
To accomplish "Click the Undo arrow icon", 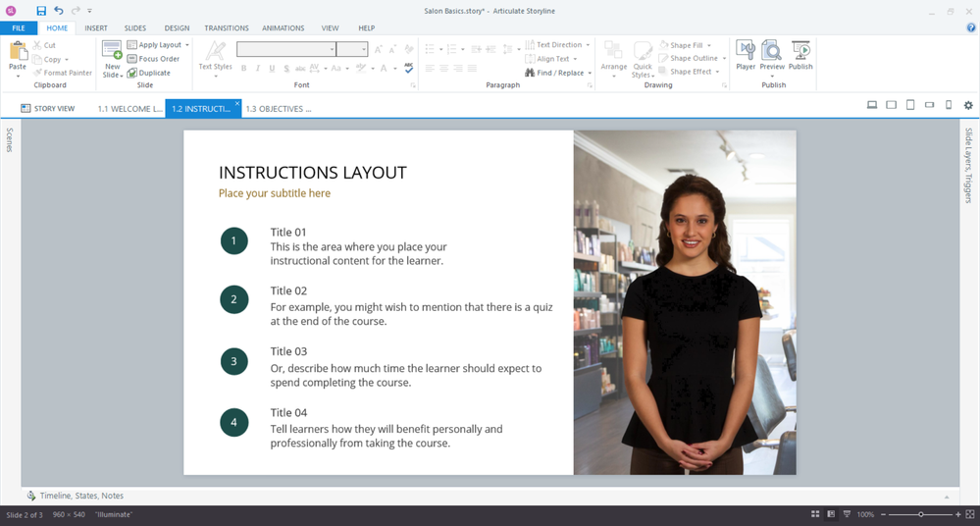I will pos(58,11).
